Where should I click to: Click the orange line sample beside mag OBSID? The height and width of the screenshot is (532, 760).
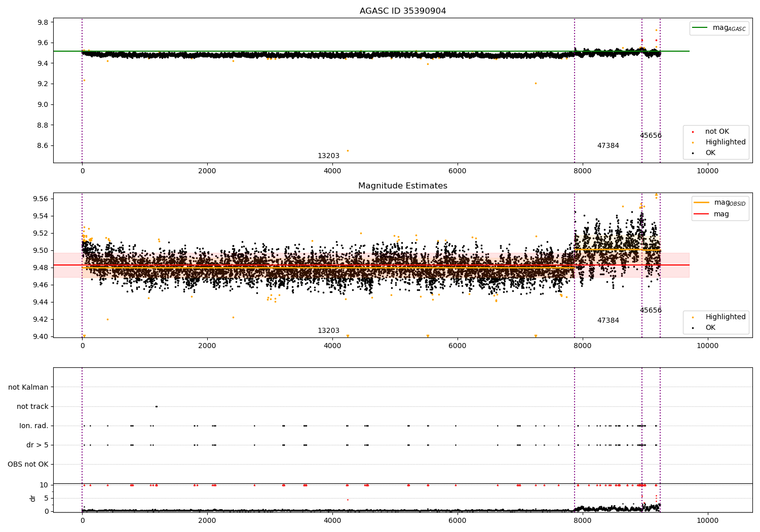tap(701, 203)
